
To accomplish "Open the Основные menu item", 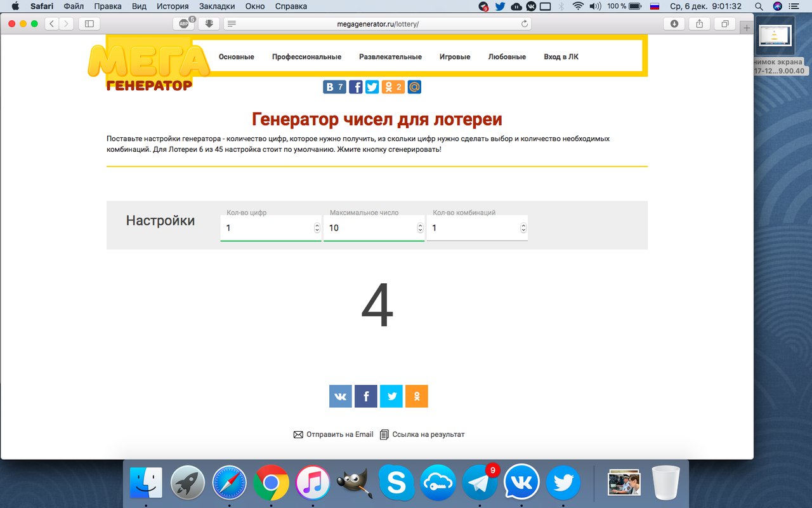I will (x=236, y=57).
